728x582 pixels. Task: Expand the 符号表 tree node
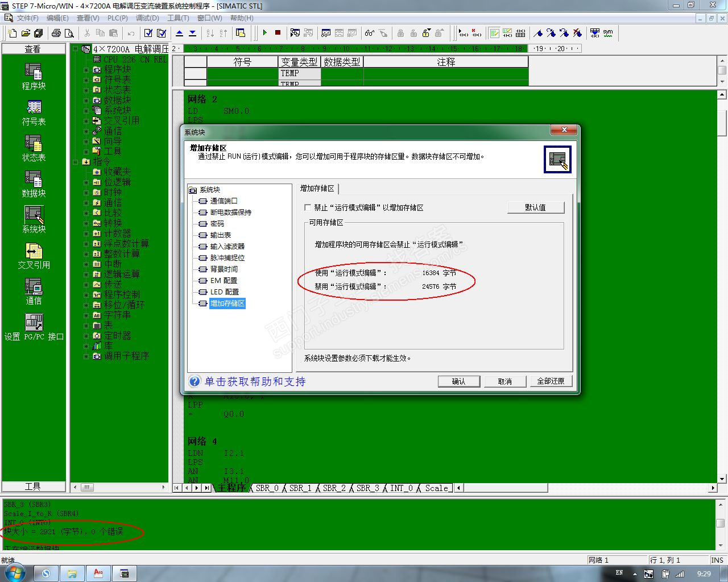pyautogui.click(x=86, y=80)
